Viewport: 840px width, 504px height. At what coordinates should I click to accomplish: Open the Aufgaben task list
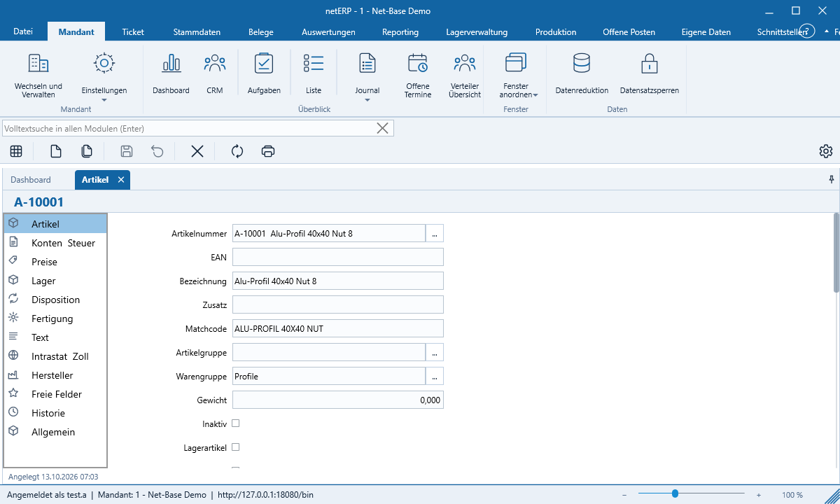tap(264, 73)
